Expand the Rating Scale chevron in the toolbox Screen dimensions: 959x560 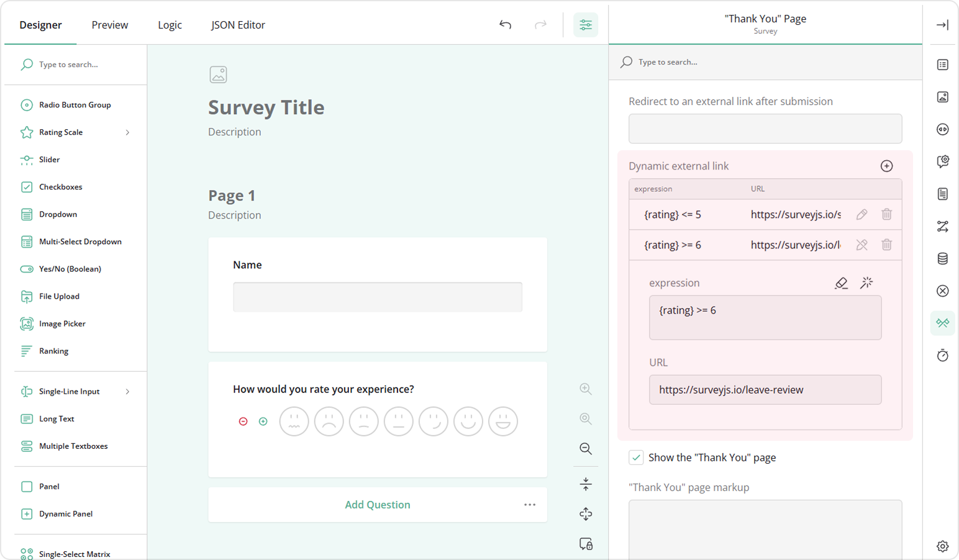pyautogui.click(x=127, y=132)
